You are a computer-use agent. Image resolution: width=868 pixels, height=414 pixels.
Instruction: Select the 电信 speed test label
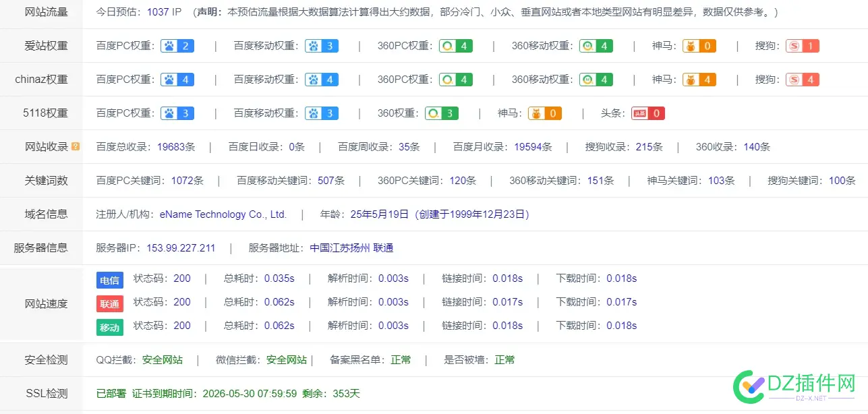[109, 280]
